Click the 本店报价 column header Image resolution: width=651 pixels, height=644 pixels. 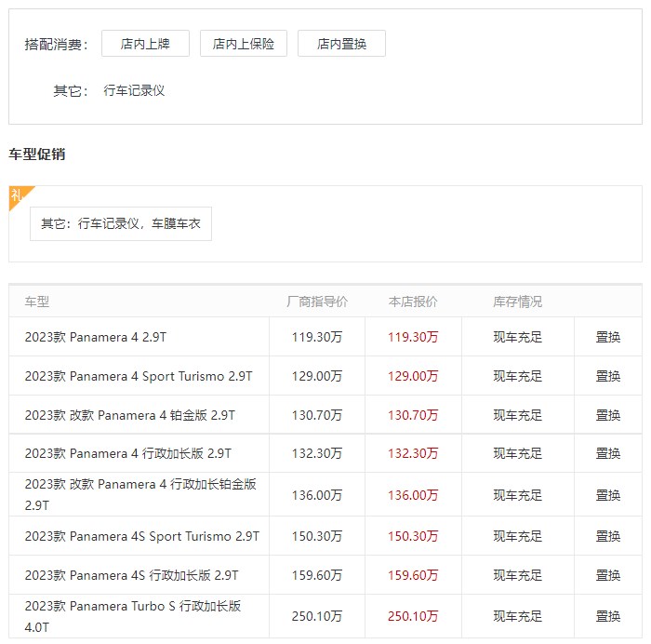pyautogui.click(x=413, y=302)
